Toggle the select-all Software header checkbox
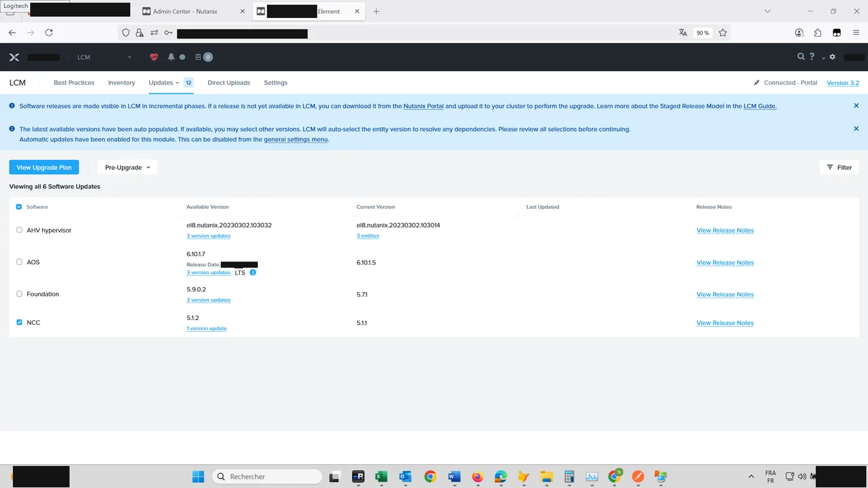Screen dimensions: 868x488 [19, 206]
